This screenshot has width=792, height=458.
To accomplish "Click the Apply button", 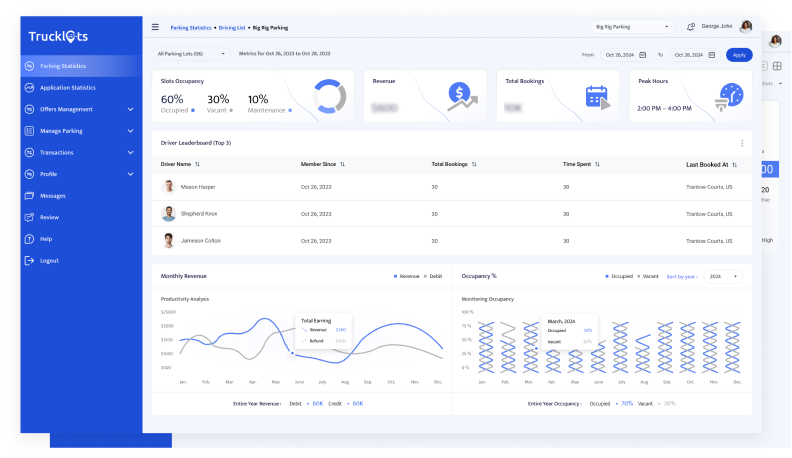I will 739,55.
